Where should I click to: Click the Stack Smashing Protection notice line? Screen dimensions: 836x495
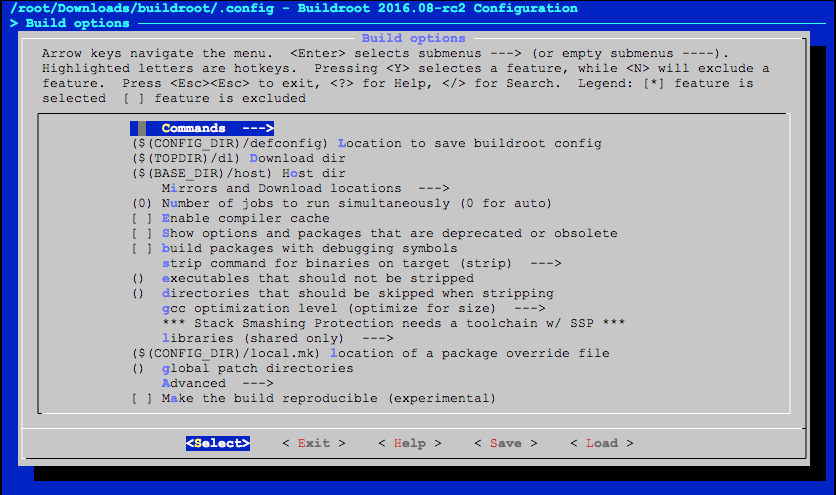[x=393, y=323]
